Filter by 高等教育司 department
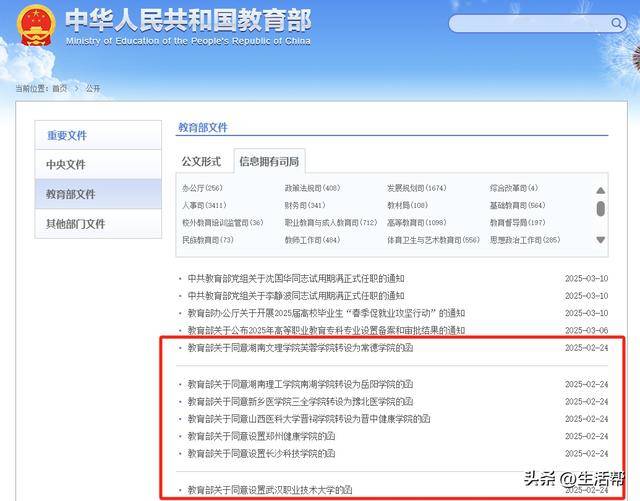 tap(417, 223)
